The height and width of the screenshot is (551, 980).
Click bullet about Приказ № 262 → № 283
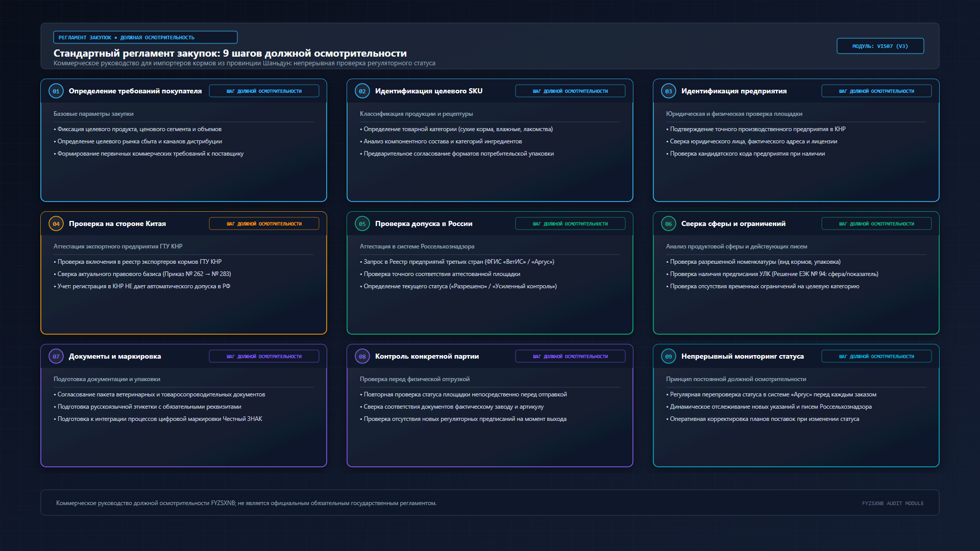[142, 274]
